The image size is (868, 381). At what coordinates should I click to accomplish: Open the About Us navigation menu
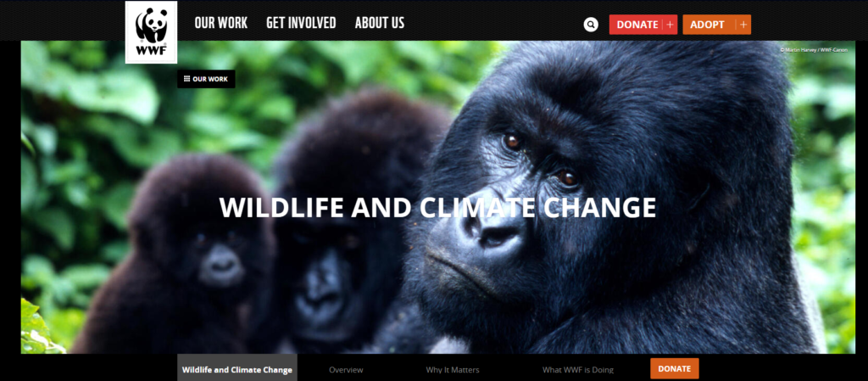pos(380,23)
